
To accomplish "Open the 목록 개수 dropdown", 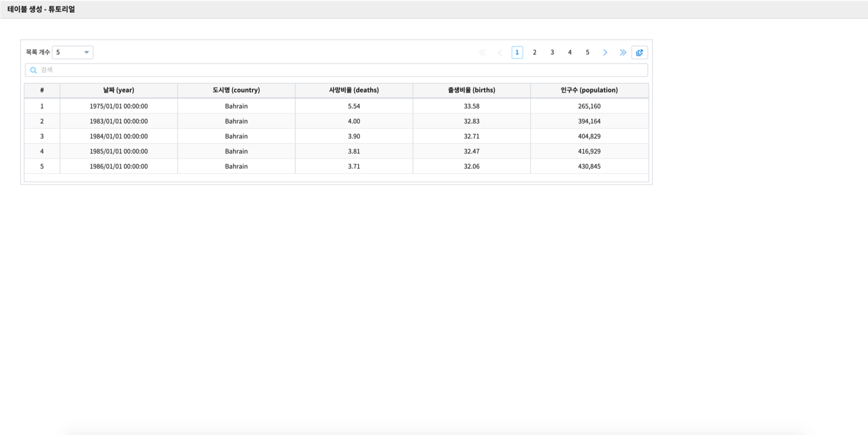I will (72, 52).
